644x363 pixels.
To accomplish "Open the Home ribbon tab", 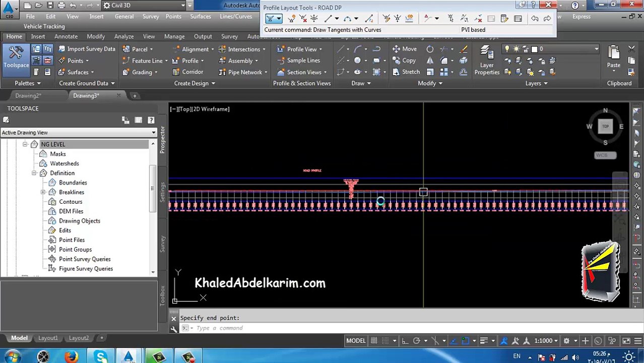I will point(14,36).
